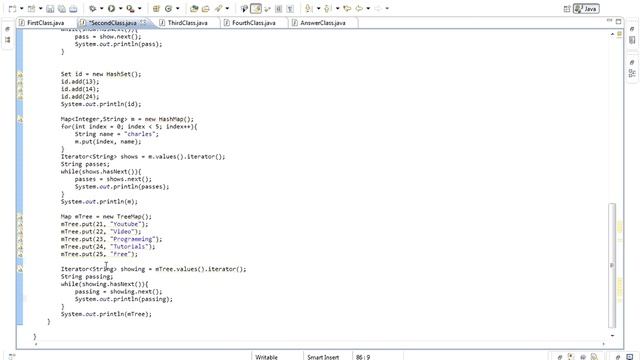Click warning marker beside Set id line

click(x=20, y=74)
